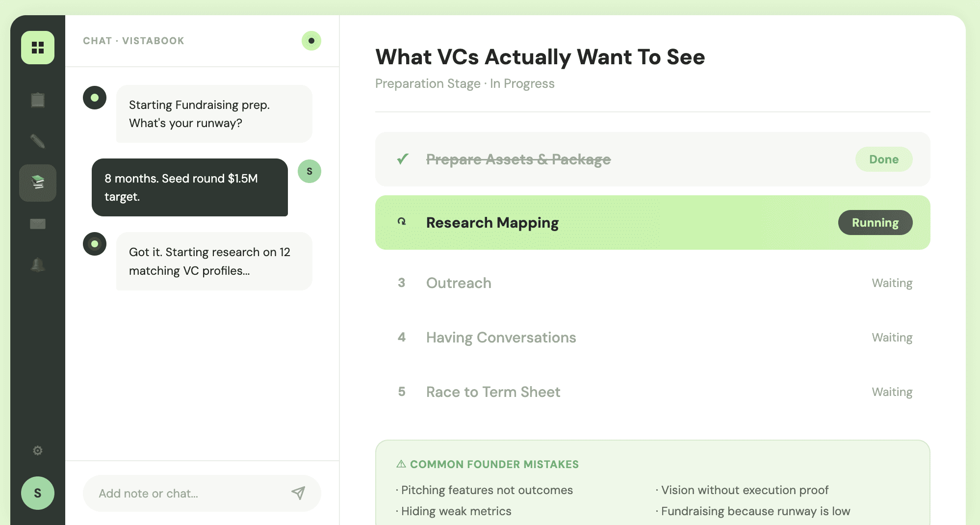
Task: Select the Having Conversations step
Action: (x=653, y=338)
